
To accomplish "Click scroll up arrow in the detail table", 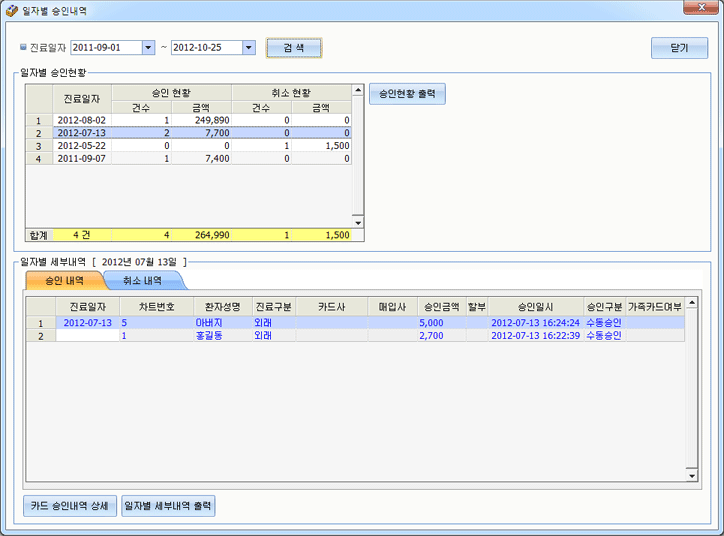I will [x=690, y=303].
